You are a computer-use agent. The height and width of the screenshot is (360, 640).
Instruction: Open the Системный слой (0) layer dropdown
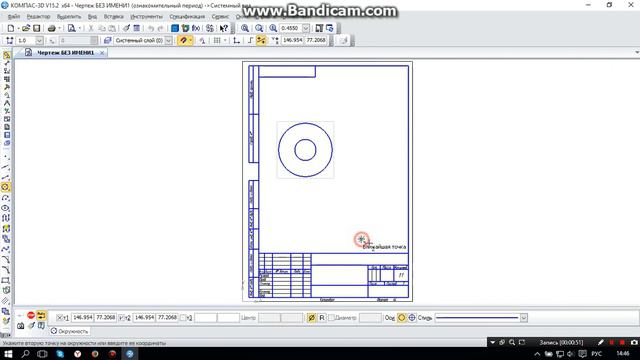(x=169, y=40)
